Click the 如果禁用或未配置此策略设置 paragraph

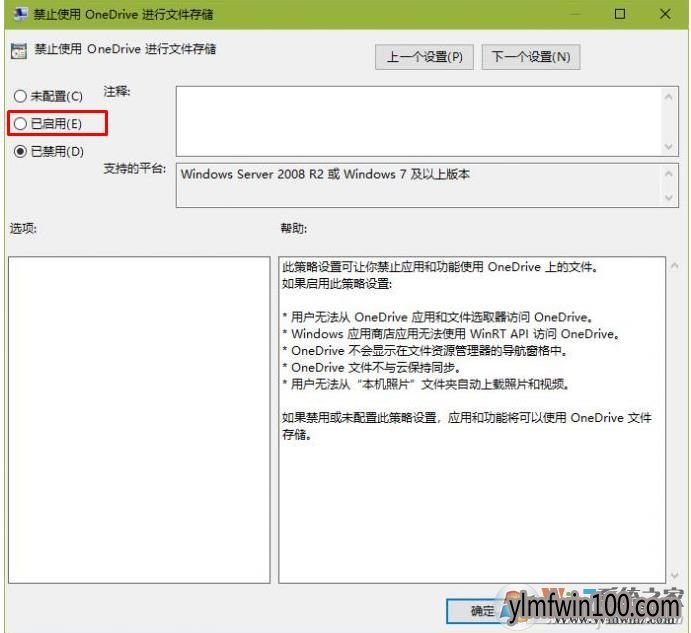(467, 426)
